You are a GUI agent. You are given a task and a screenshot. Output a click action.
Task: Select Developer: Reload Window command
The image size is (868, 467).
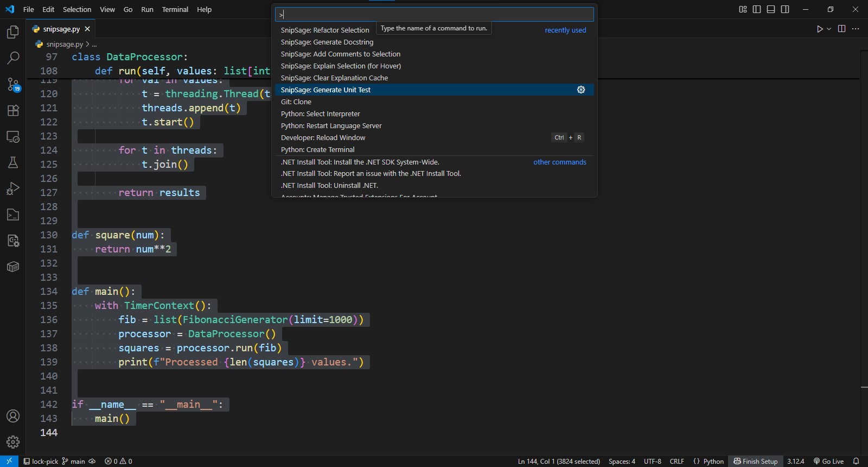coord(435,137)
